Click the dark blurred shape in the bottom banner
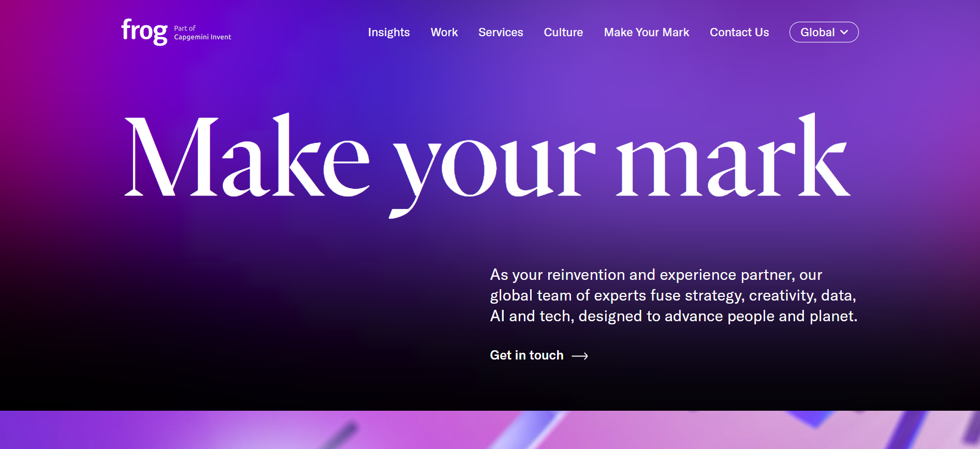Screen dimensions: 980x449 click(x=342, y=433)
